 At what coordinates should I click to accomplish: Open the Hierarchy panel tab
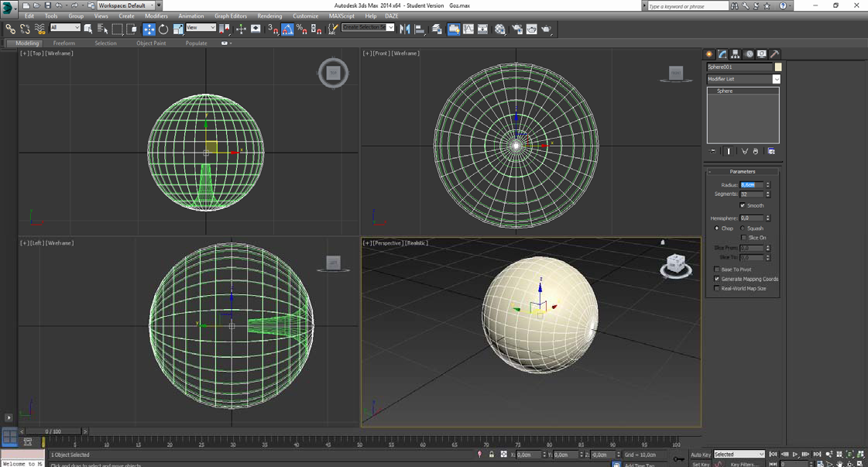(x=736, y=54)
